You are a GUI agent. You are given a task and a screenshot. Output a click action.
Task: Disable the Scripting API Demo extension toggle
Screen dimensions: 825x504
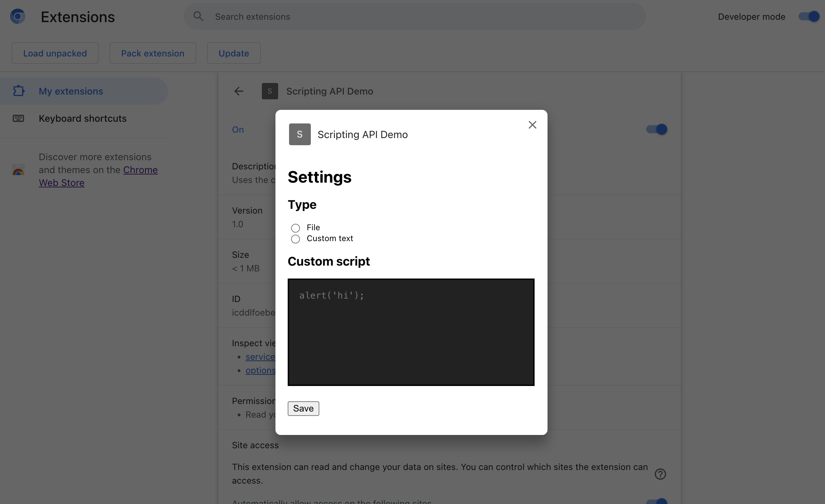pos(655,129)
